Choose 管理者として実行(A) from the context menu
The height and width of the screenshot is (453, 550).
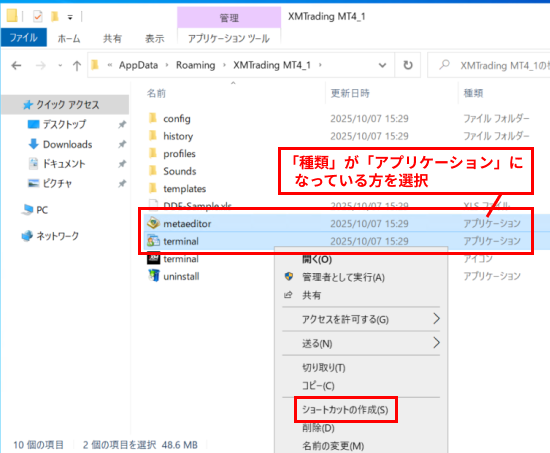(343, 277)
